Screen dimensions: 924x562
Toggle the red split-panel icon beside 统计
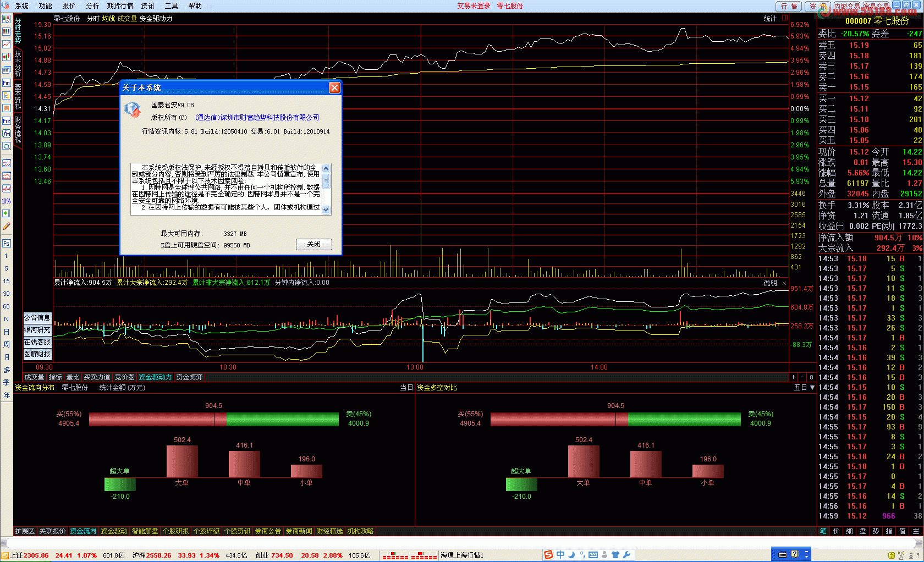tap(785, 18)
